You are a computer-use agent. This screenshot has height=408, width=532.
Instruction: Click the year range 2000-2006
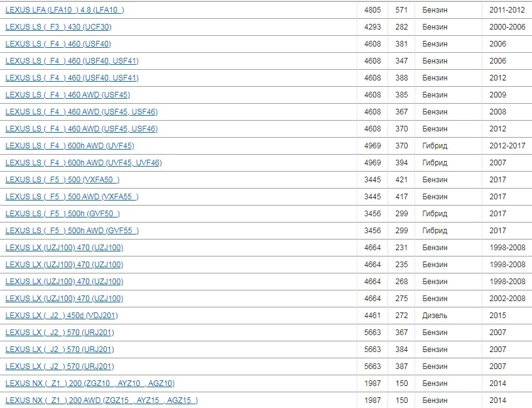click(x=507, y=27)
